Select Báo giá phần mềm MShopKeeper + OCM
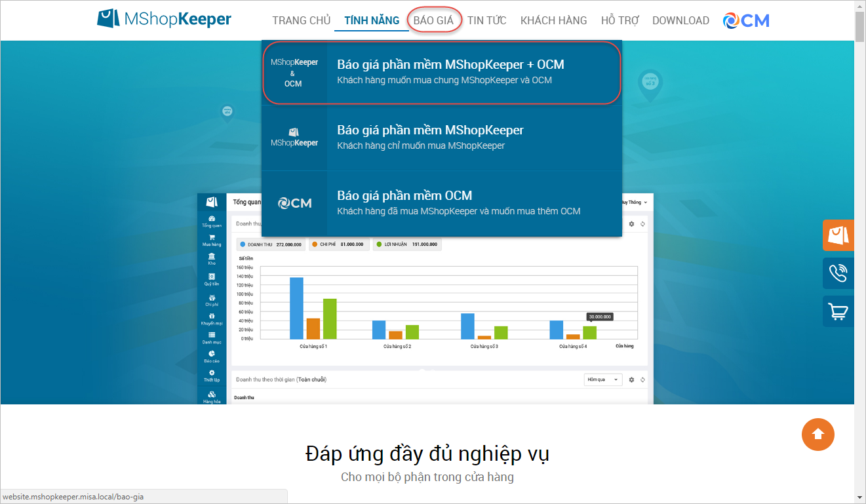The height and width of the screenshot is (504, 866). pos(442,72)
